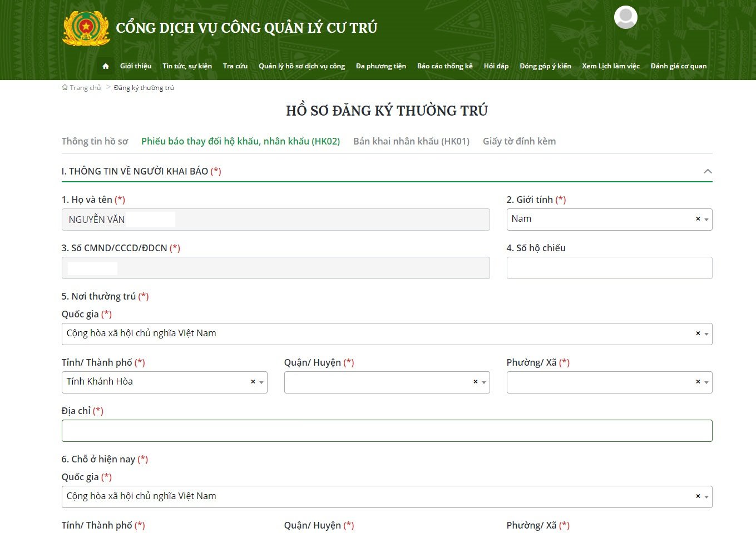Open the user avatar profile icon
Screen dimensions: 756x533
point(625,17)
